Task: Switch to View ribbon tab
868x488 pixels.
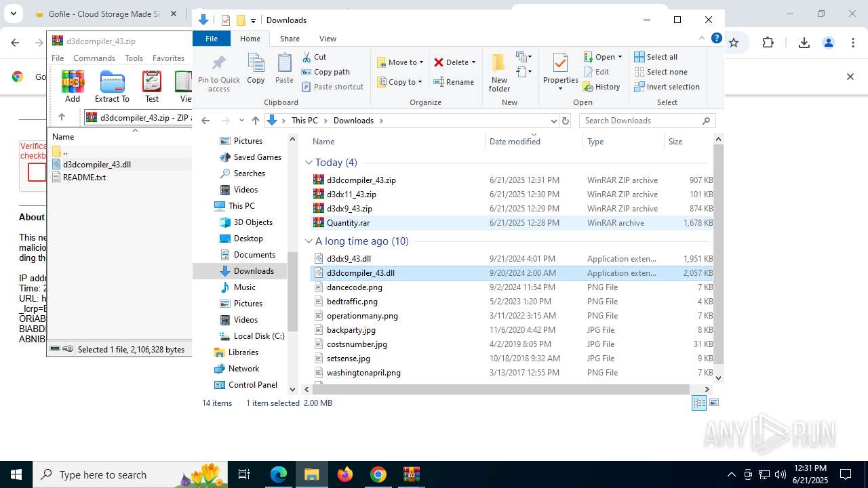Action: coord(328,39)
